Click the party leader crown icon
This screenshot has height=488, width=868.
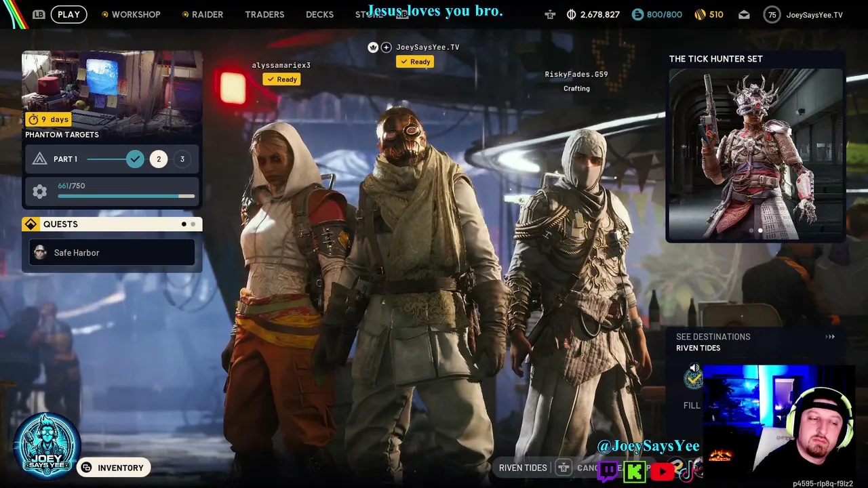coord(373,47)
